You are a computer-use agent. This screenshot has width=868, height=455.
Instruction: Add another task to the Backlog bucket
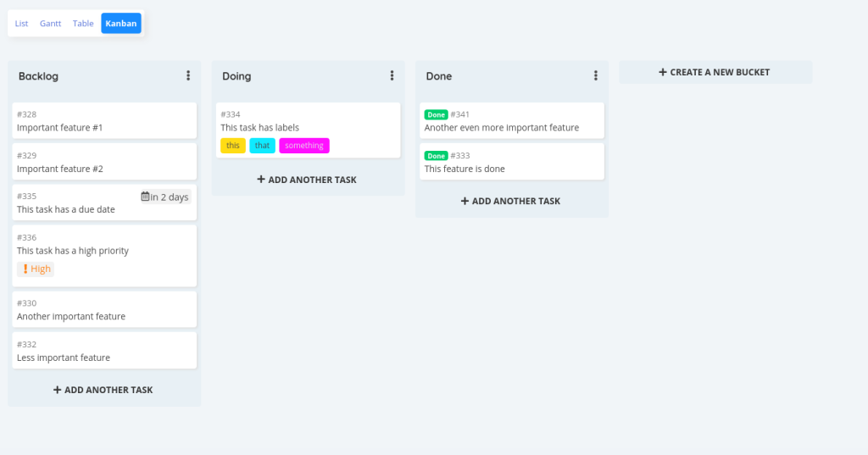coord(103,390)
